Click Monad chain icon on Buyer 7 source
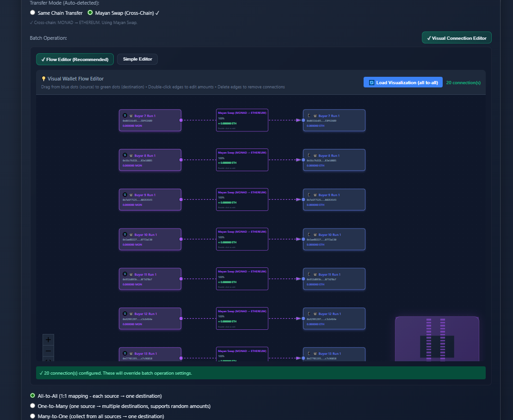The width and height of the screenshot is (513, 420). point(125,116)
